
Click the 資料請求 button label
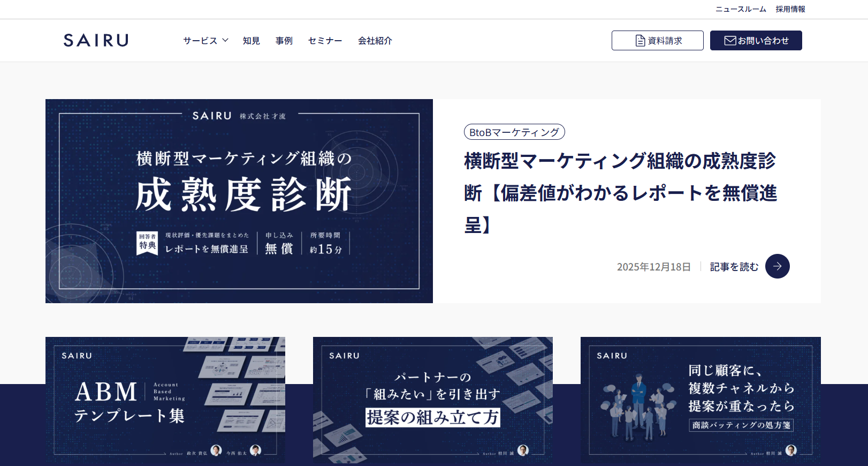click(665, 41)
